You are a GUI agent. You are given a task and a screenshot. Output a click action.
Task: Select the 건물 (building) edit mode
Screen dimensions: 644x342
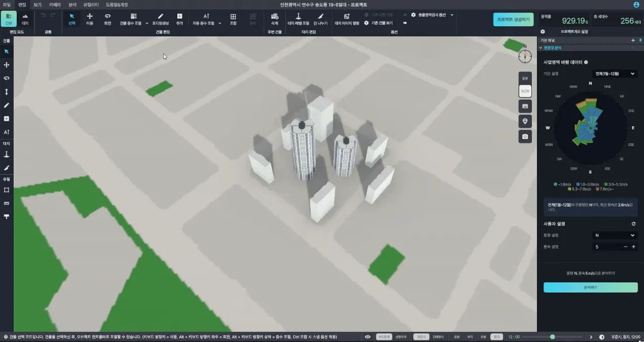(x=8, y=19)
